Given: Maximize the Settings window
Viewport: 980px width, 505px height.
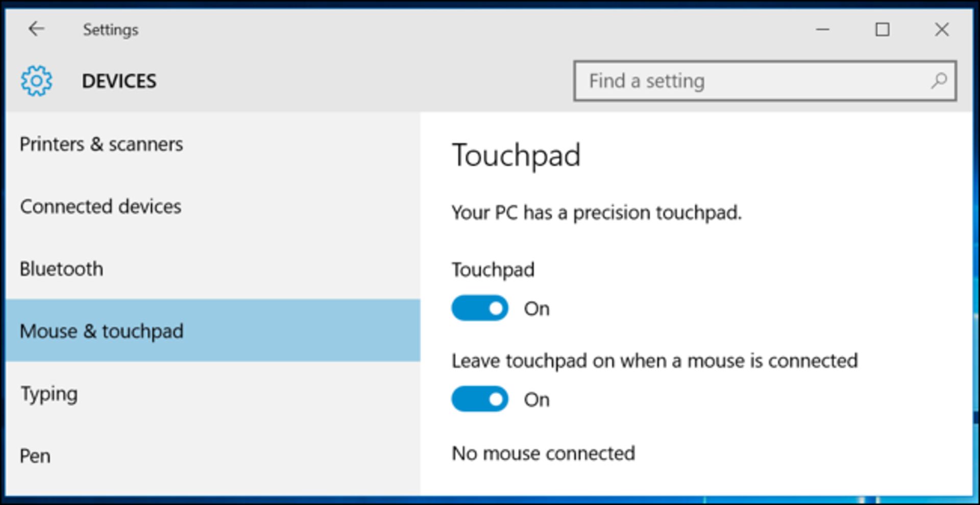Looking at the screenshot, I should pos(882,30).
